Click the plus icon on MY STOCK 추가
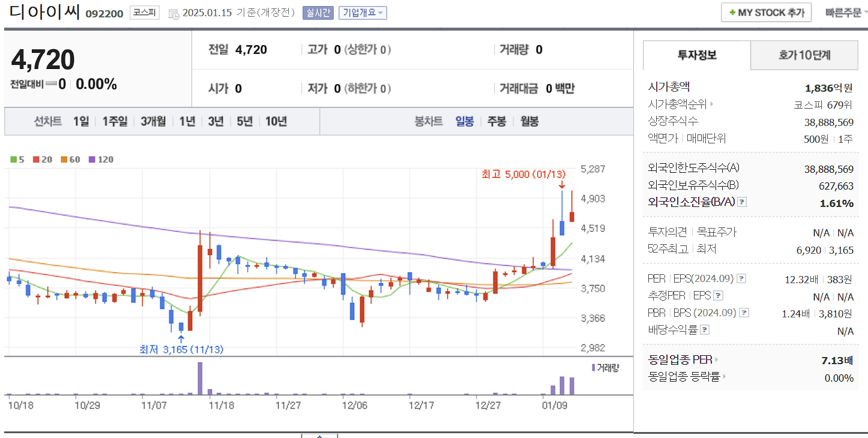Viewport: 868px width, 438px height. [x=732, y=12]
